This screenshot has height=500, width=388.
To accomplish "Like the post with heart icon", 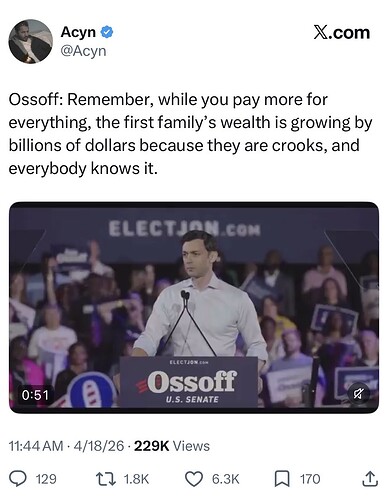I will [x=193, y=479].
